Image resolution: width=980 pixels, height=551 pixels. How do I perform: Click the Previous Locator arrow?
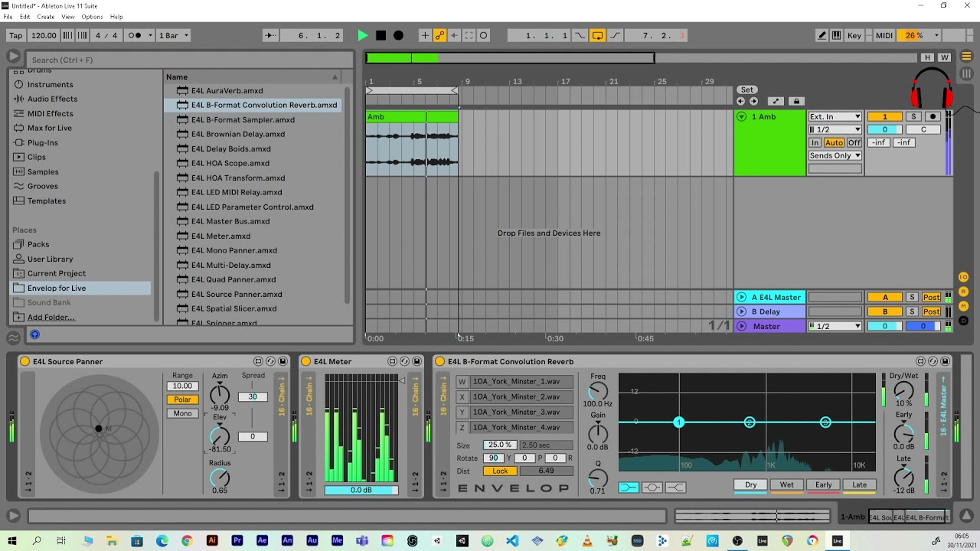[x=740, y=101]
